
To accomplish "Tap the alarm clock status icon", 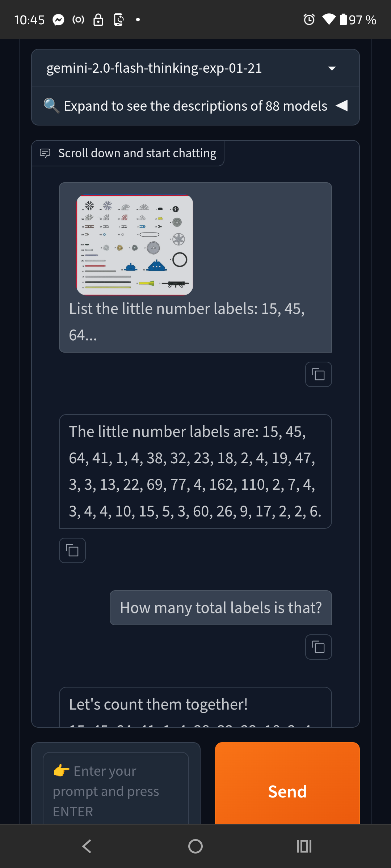I will coord(309,19).
